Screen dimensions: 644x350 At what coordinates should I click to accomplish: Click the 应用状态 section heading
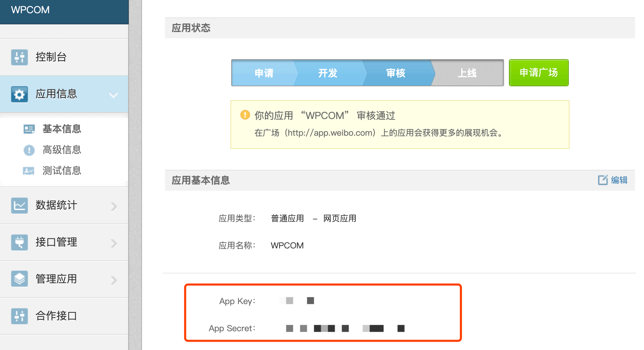pos(191,28)
